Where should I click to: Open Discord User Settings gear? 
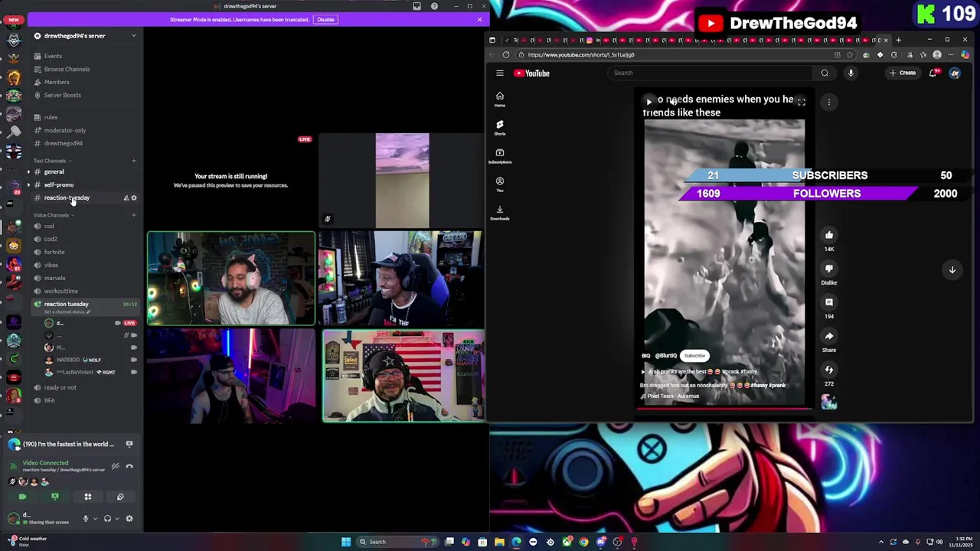coord(129,519)
